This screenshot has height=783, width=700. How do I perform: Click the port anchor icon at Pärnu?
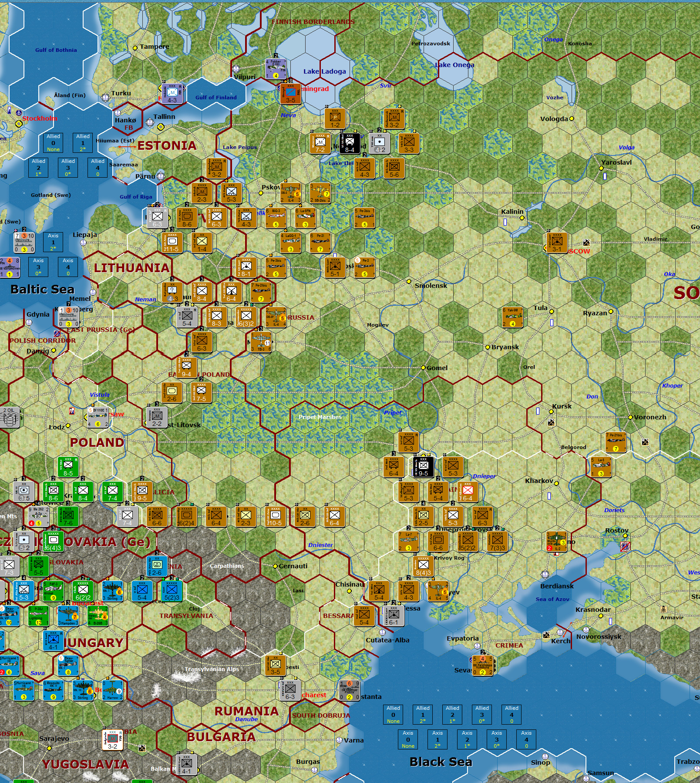[161, 176]
